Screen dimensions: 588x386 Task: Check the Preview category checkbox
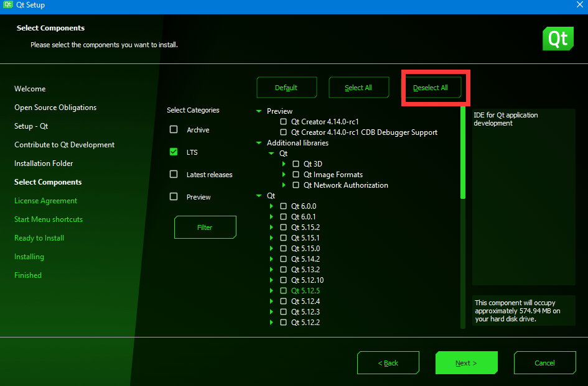point(174,197)
